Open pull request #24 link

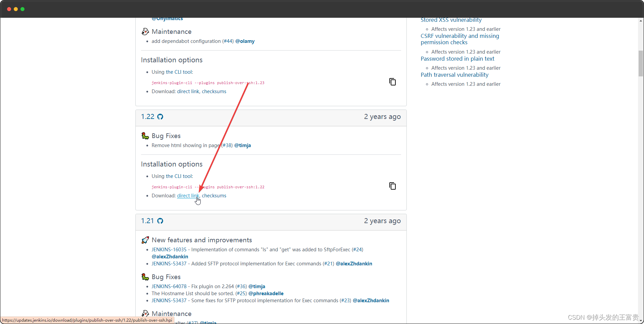point(358,250)
